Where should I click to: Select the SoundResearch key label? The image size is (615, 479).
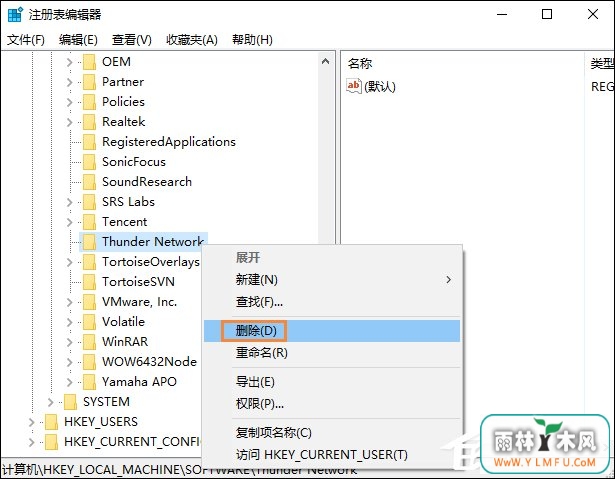(x=147, y=182)
